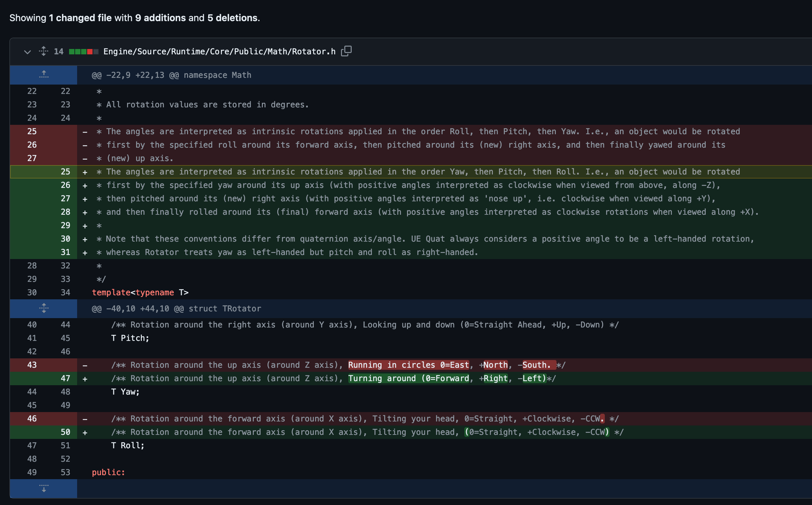Viewport: 812px width, 505px height.
Task: Click the 'T Yaw;' code line
Action: [125, 392]
